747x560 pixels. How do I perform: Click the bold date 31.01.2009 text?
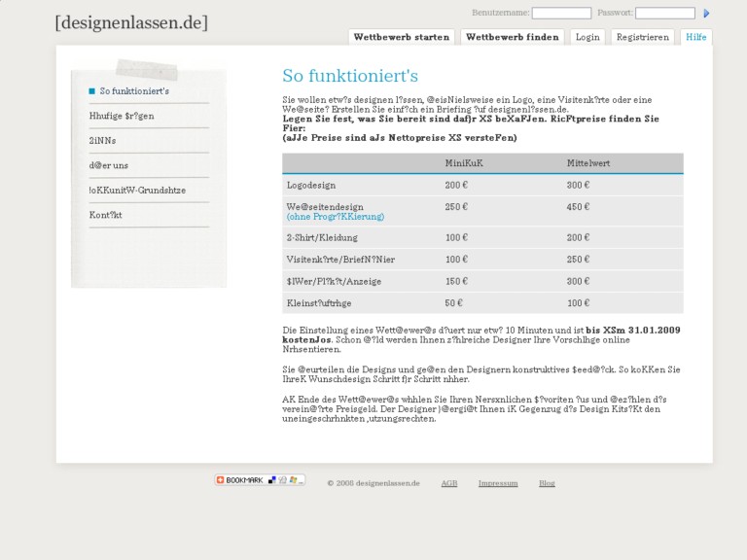pos(654,330)
